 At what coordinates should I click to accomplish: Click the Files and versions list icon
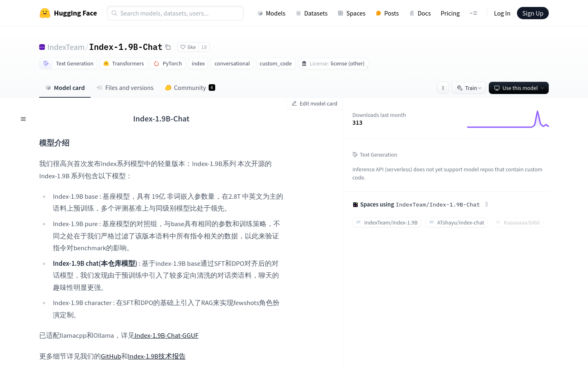(100, 88)
